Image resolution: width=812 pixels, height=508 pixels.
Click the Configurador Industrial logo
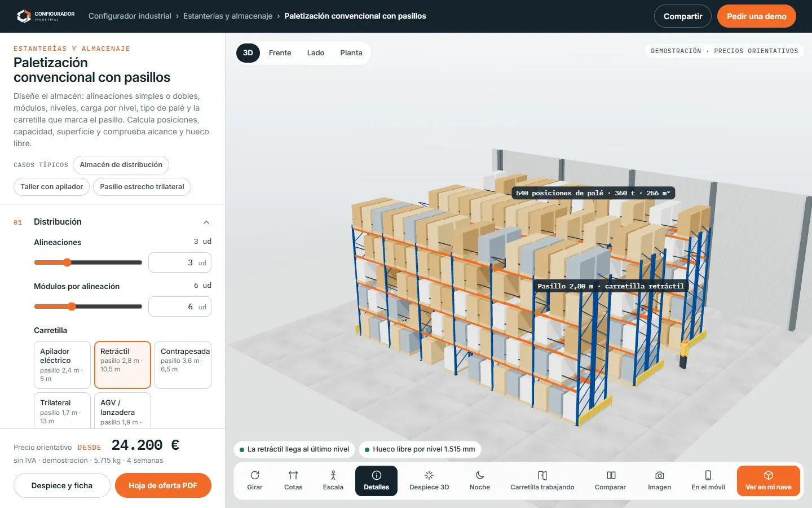(x=46, y=16)
